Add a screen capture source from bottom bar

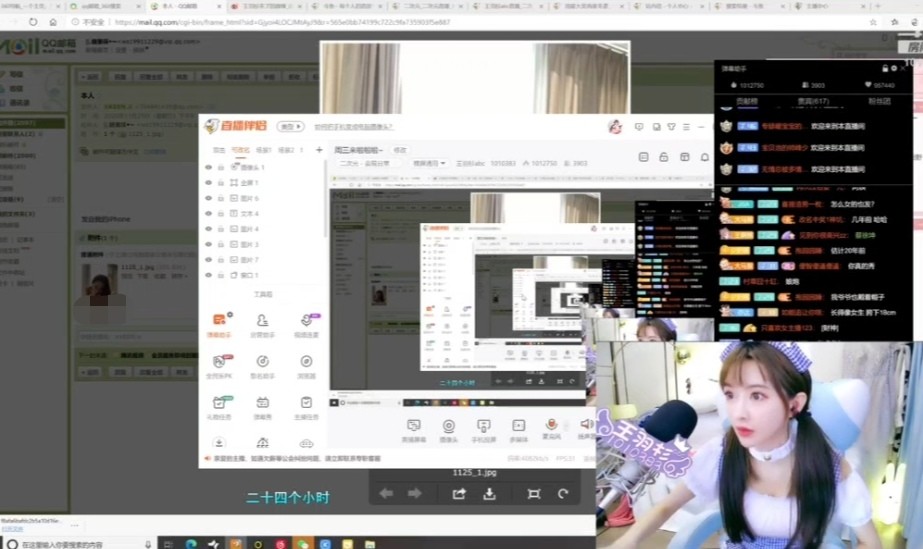(x=414, y=431)
